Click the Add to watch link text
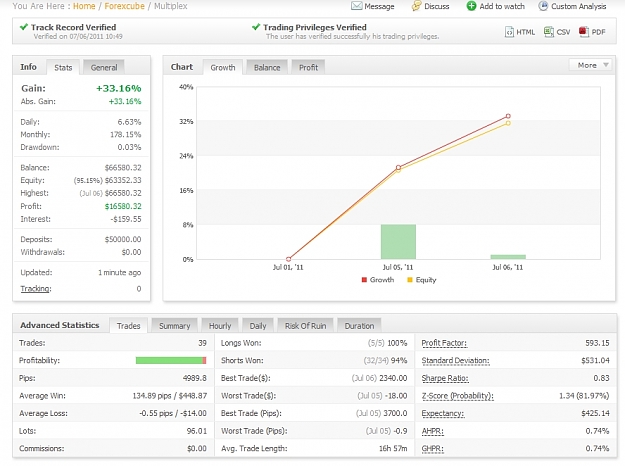Viewport: 625px width, 466px height. tap(502, 6)
